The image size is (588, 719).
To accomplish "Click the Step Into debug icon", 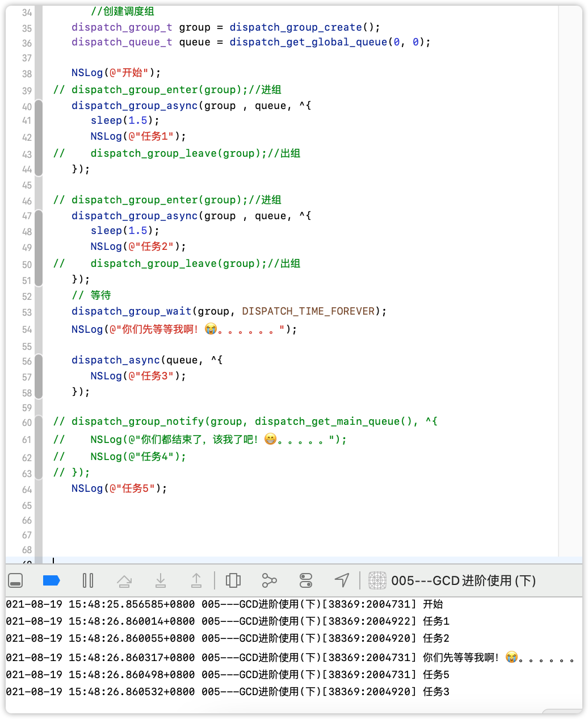I will pos(161,580).
